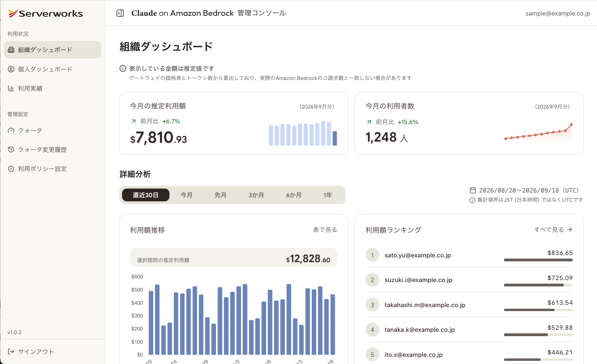The image size is (597, 364).
Task: Click the account email sample@example.co.jp
Action: pos(558,14)
